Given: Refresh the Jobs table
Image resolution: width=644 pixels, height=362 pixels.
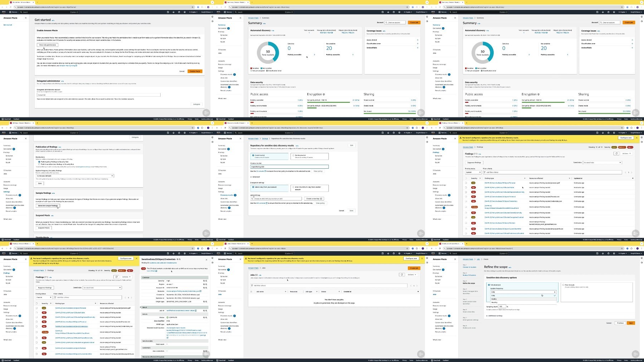Looking at the screenshot, I should pyautogui.click(x=402, y=275).
